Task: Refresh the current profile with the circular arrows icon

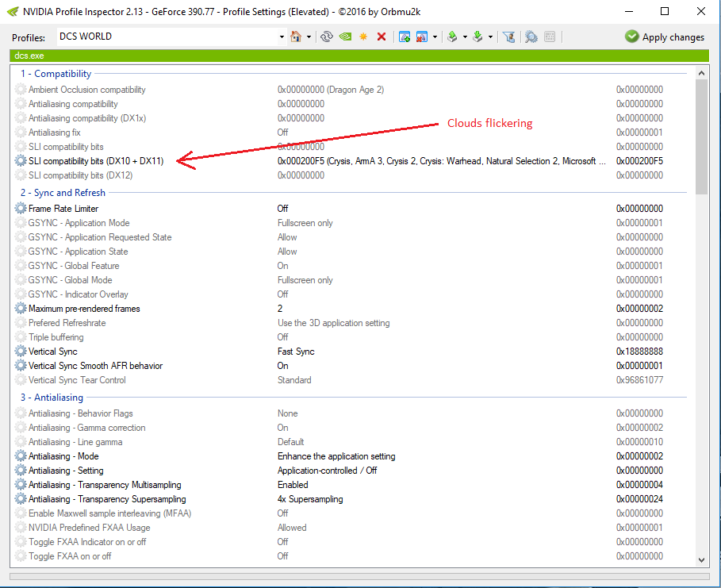Action: [x=327, y=37]
